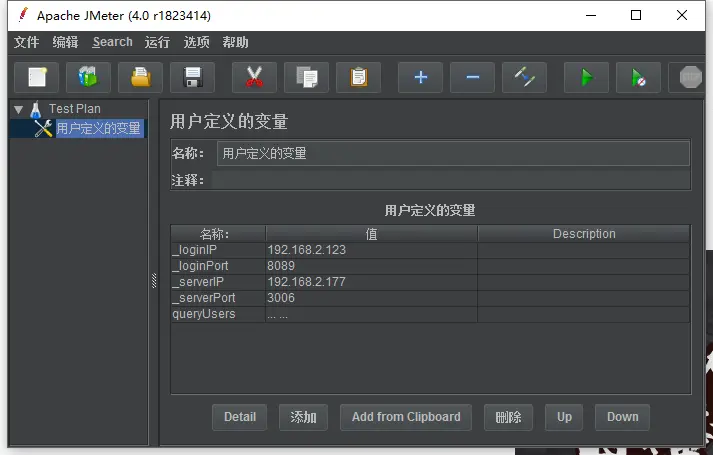Click the Down button
The image size is (713, 455).
coord(623,417)
